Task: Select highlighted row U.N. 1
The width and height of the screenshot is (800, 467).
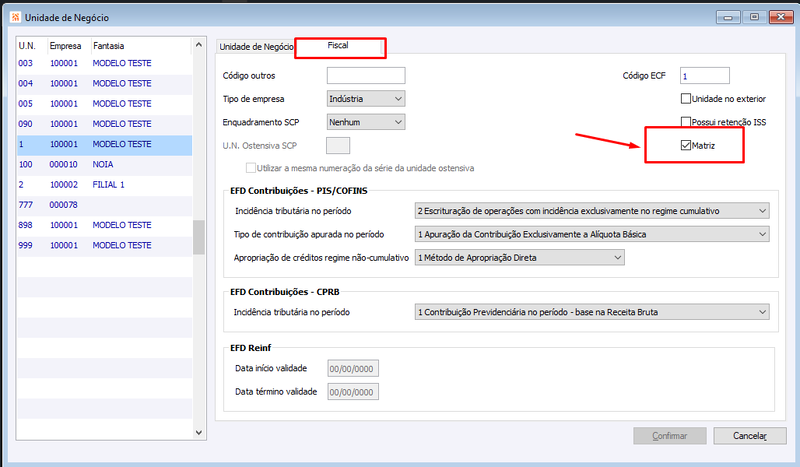Action: tap(105, 144)
